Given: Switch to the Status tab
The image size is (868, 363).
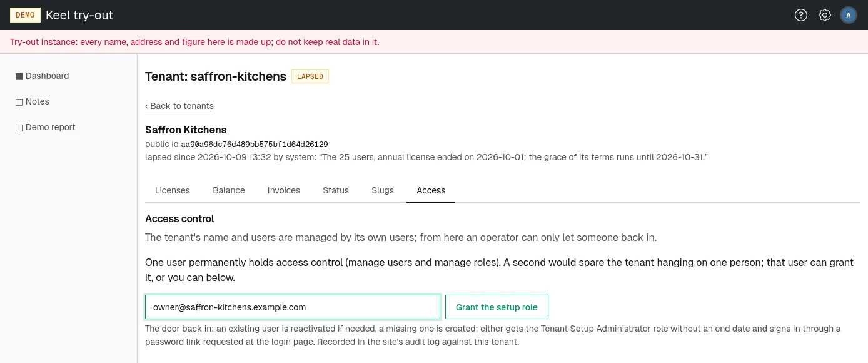Looking at the screenshot, I should [x=336, y=190].
